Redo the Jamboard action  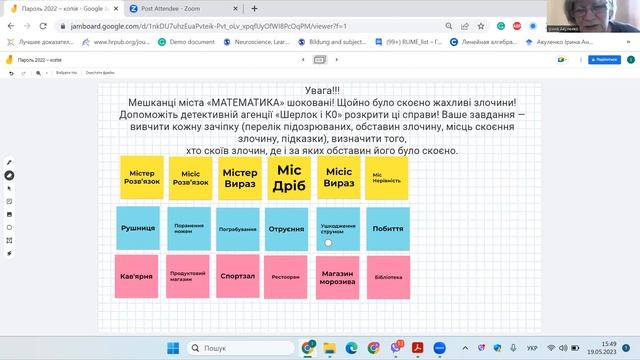[23, 73]
